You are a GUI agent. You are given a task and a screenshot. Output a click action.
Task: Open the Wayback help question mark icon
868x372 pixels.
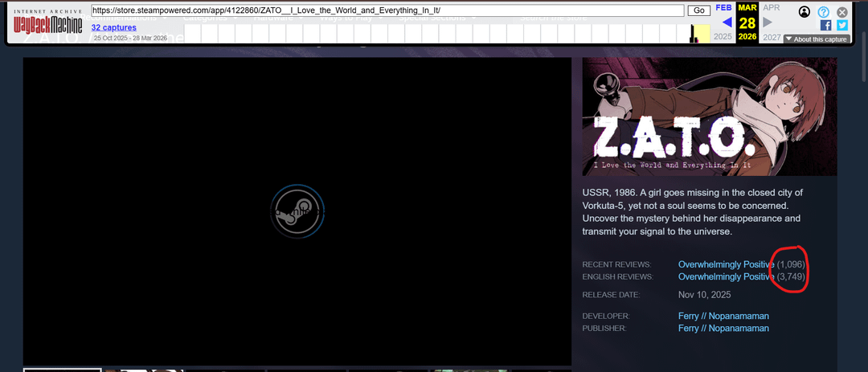point(824,12)
